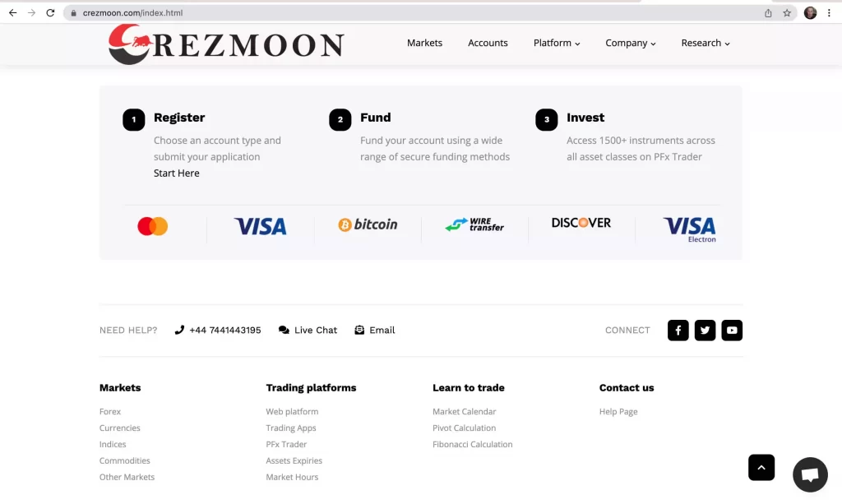Select the Wire Transfer funding icon

pos(475,224)
